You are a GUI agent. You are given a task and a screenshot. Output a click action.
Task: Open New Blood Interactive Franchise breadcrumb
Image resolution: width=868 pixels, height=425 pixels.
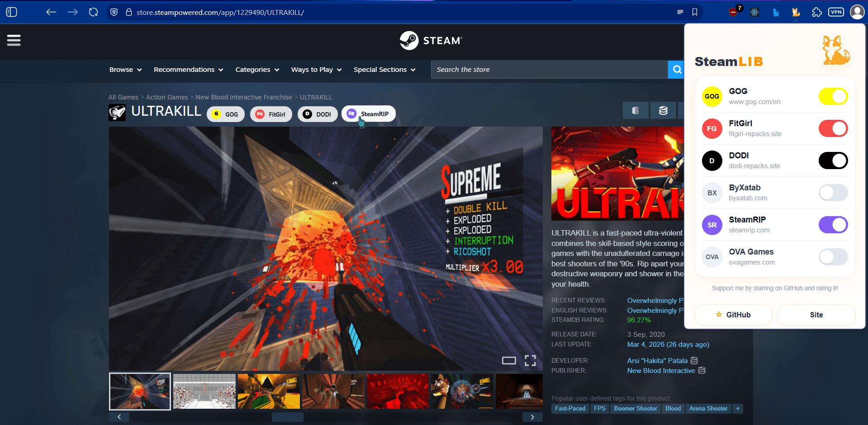[x=244, y=97]
